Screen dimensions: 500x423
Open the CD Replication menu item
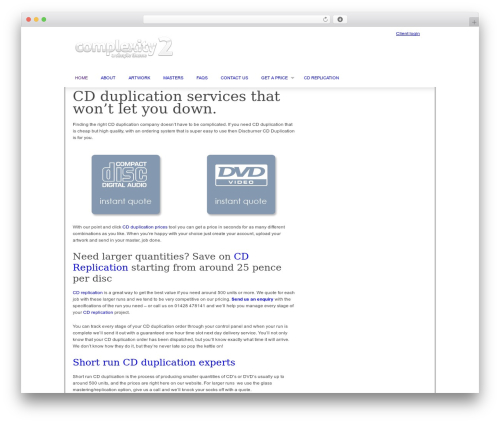click(321, 78)
